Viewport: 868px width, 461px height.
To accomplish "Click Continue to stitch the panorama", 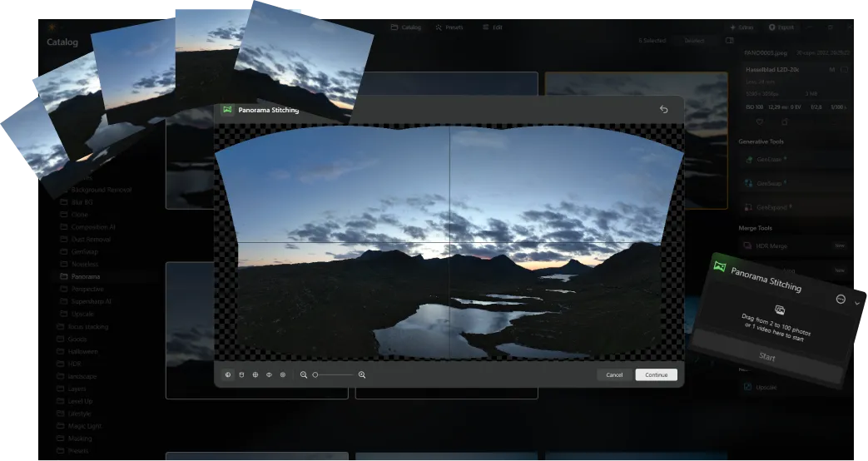I will tap(656, 374).
